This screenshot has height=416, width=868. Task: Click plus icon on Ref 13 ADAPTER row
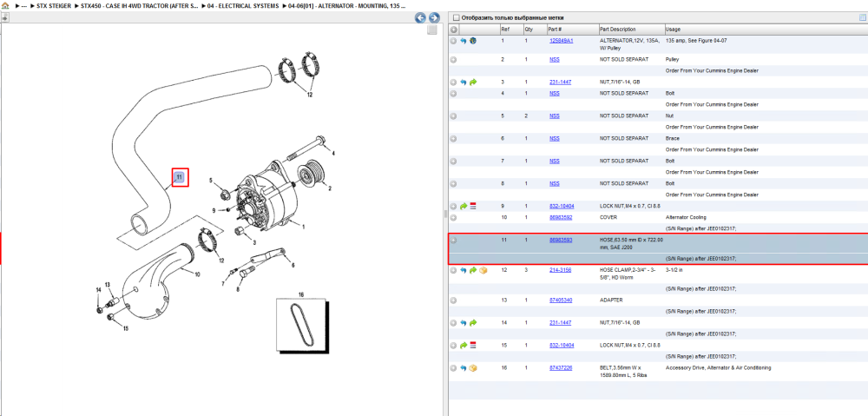453,300
